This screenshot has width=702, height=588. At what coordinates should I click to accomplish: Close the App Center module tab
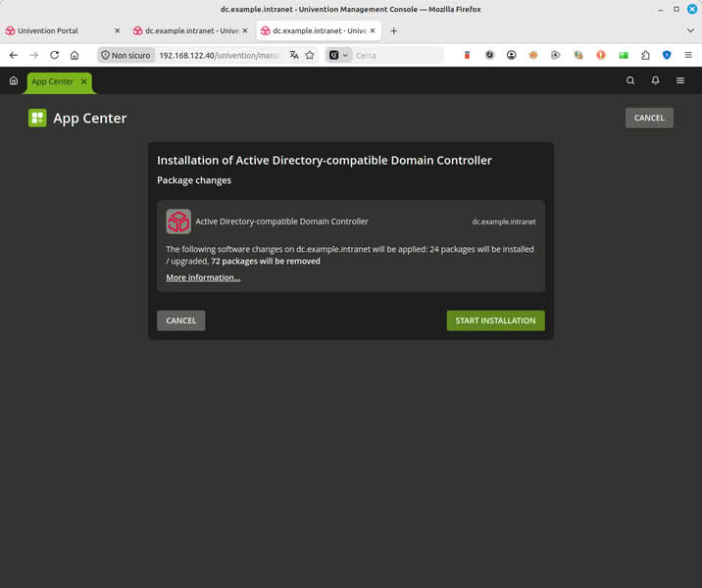click(83, 81)
